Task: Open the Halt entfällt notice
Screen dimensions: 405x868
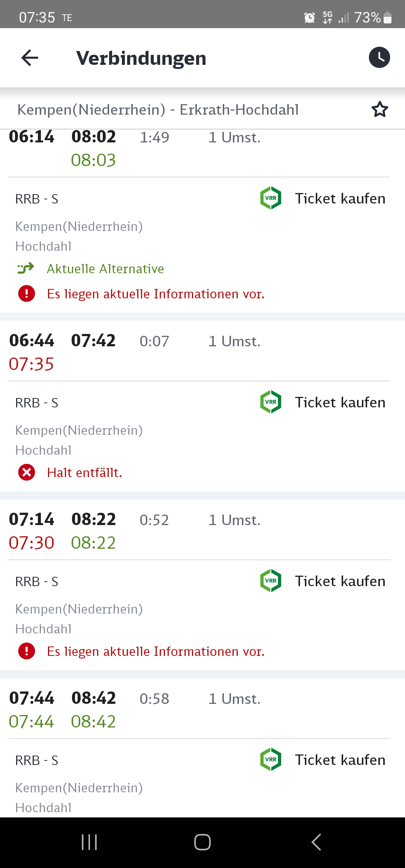Action: pos(85,473)
